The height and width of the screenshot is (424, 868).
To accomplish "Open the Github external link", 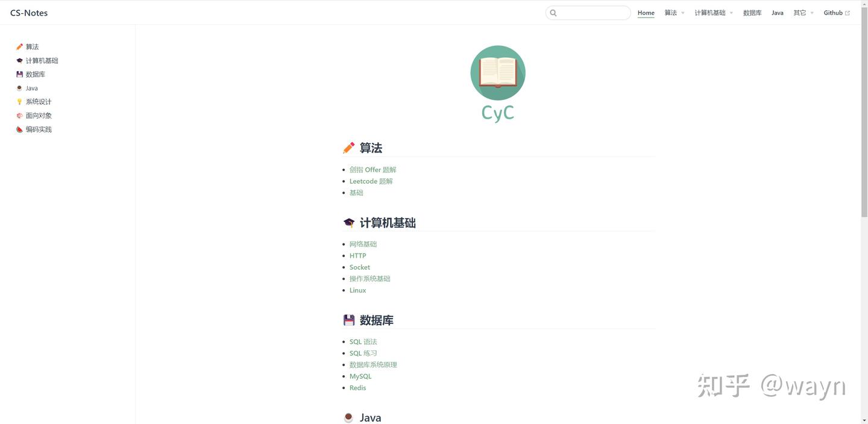I will tap(834, 13).
